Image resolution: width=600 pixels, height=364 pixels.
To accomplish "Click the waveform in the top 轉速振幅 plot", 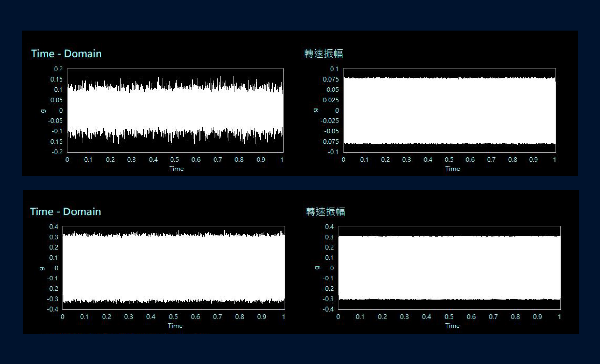I will click(x=449, y=110).
